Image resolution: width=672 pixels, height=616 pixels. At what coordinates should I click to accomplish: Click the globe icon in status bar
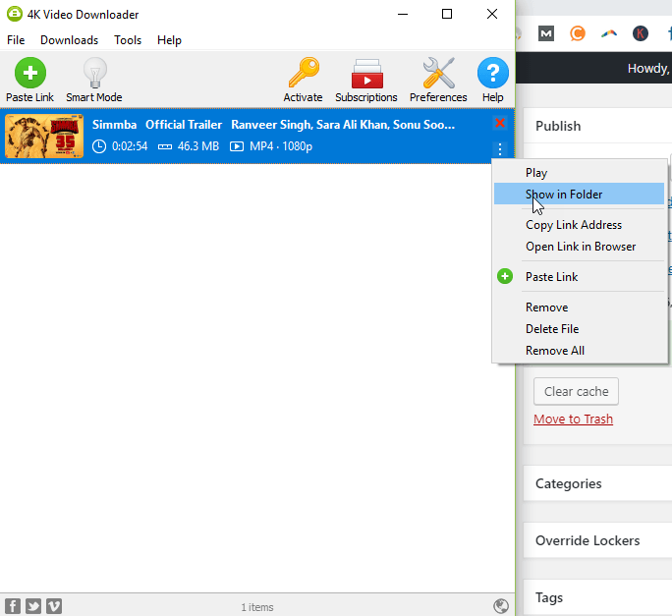501,606
